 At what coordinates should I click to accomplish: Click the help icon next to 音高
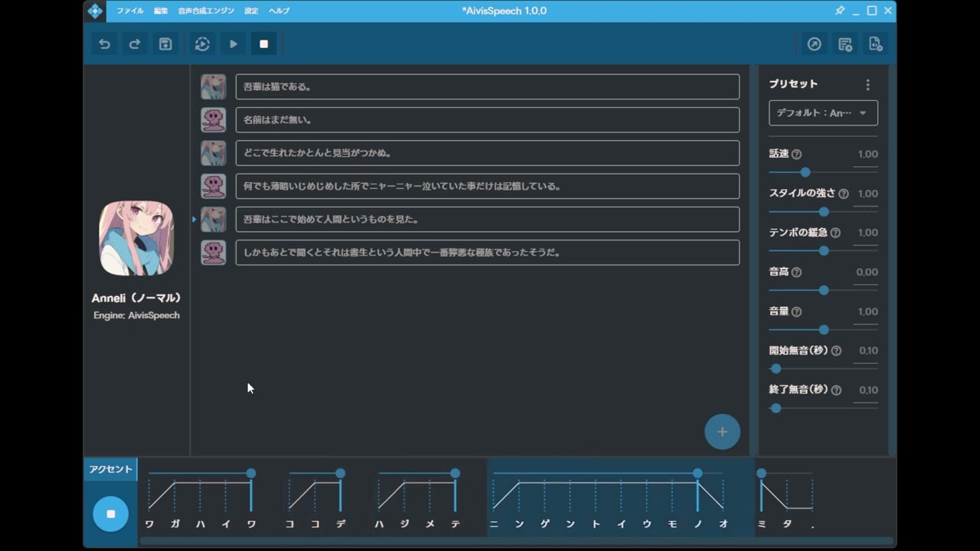[796, 272]
